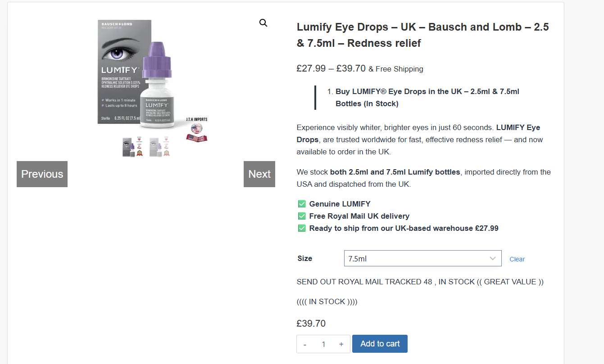Screen dimensions: 604x364
Task: Click the Buy LUMIFY Eye Drops list heading
Action: coord(427,97)
